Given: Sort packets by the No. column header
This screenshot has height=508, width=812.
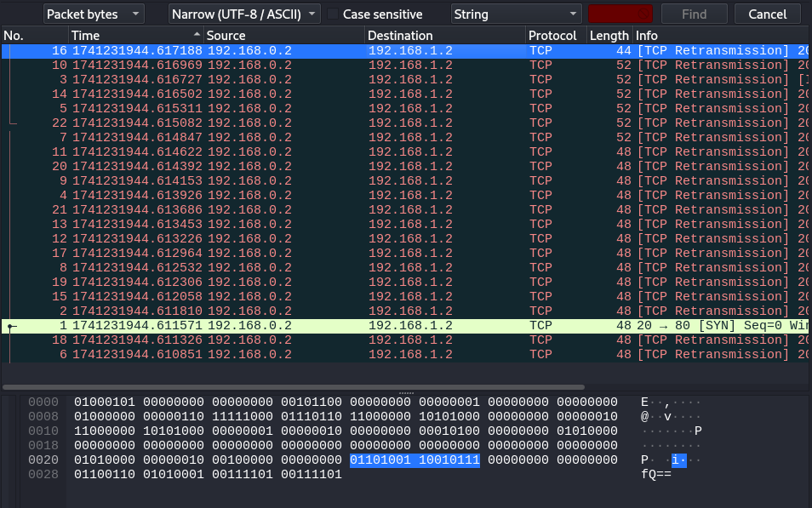Looking at the screenshot, I should [34, 36].
